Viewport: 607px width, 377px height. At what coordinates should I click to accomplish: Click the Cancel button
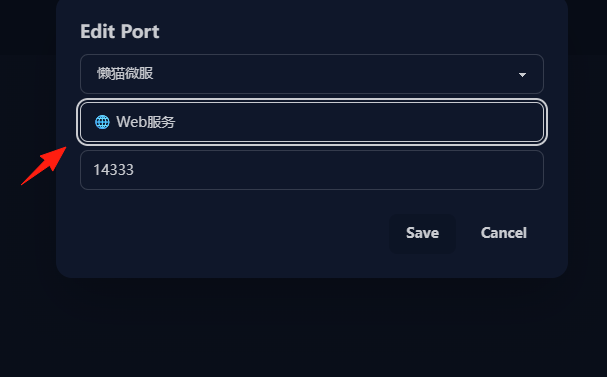[504, 233]
